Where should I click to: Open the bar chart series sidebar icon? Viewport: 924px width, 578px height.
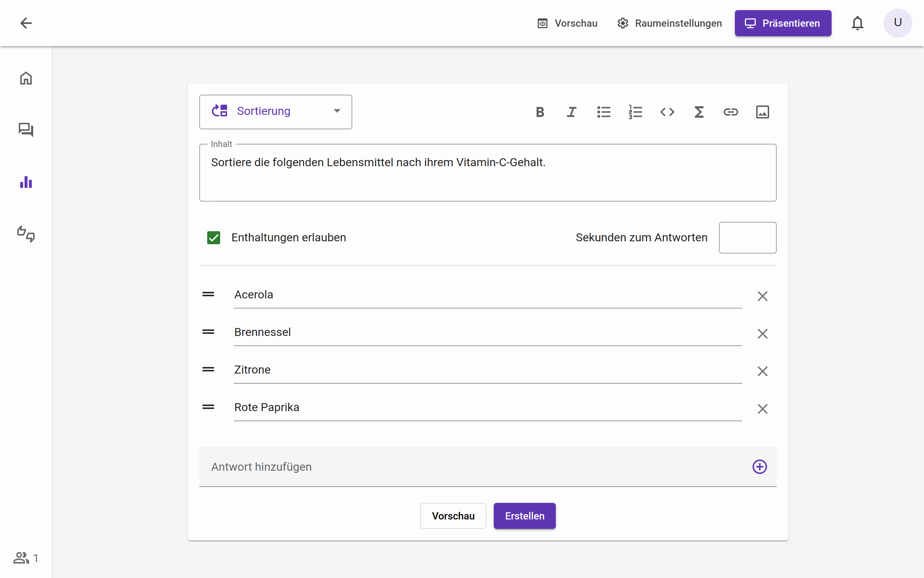pyautogui.click(x=26, y=182)
